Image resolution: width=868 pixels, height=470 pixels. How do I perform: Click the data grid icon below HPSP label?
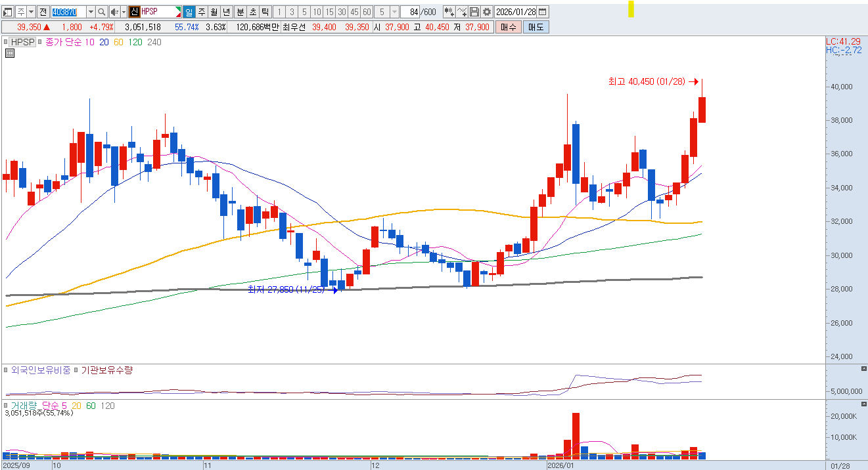(10, 54)
